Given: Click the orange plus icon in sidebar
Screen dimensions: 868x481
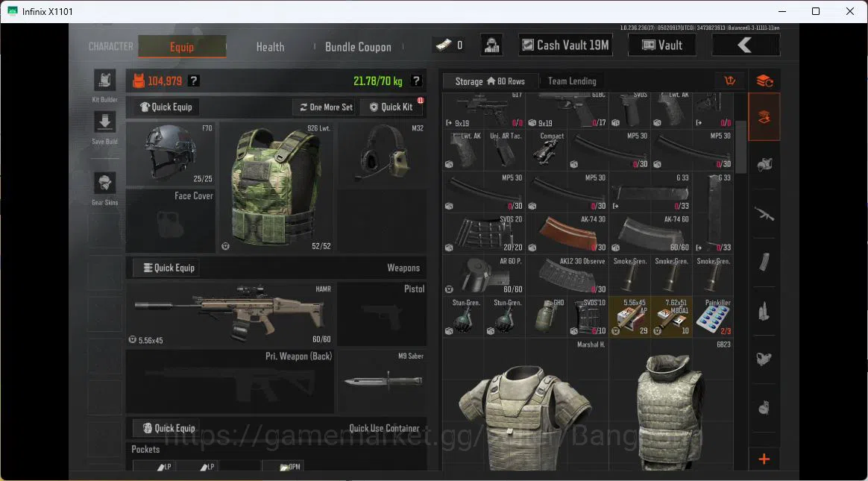Looking at the screenshot, I should pyautogui.click(x=764, y=459).
